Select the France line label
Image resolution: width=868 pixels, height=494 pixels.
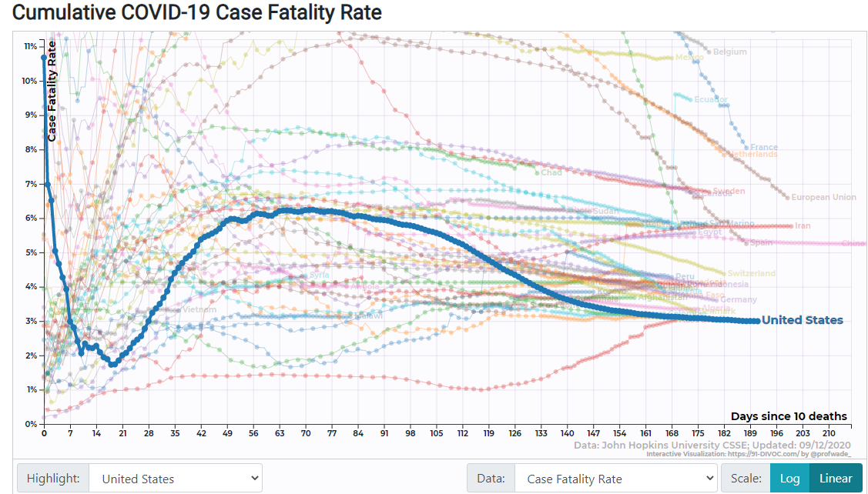[764, 148]
